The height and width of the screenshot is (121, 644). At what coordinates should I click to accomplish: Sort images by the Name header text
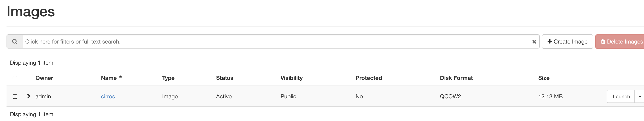(109, 78)
